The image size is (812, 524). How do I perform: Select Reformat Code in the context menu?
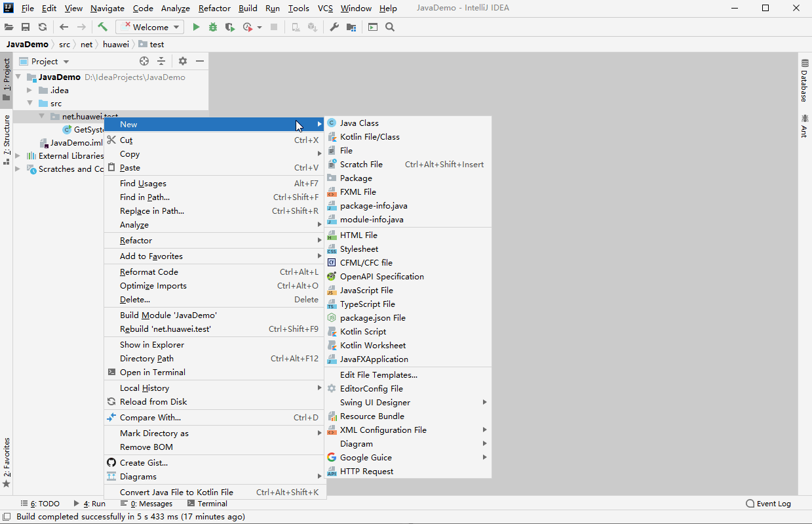click(x=214, y=272)
